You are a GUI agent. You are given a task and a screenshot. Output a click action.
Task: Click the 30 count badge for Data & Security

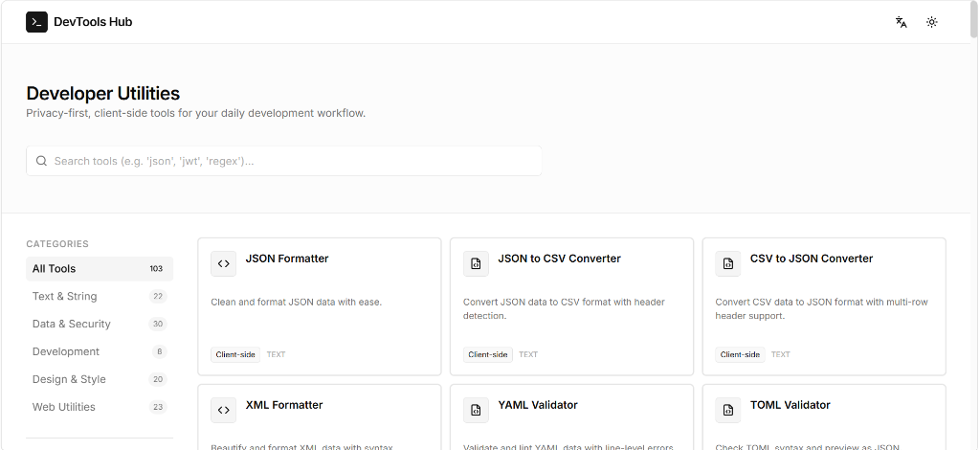click(x=158, y=324)
